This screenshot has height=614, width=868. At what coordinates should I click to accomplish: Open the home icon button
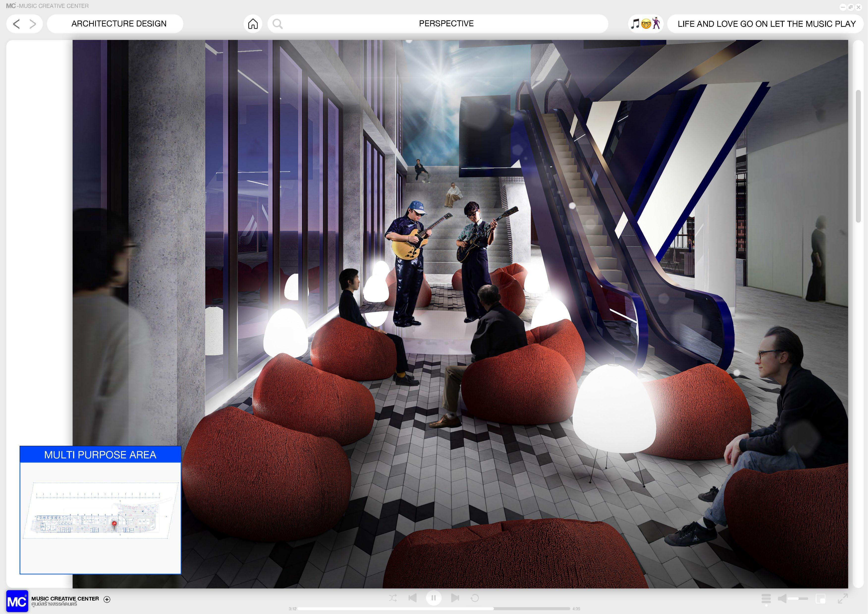tap(252, 24)
